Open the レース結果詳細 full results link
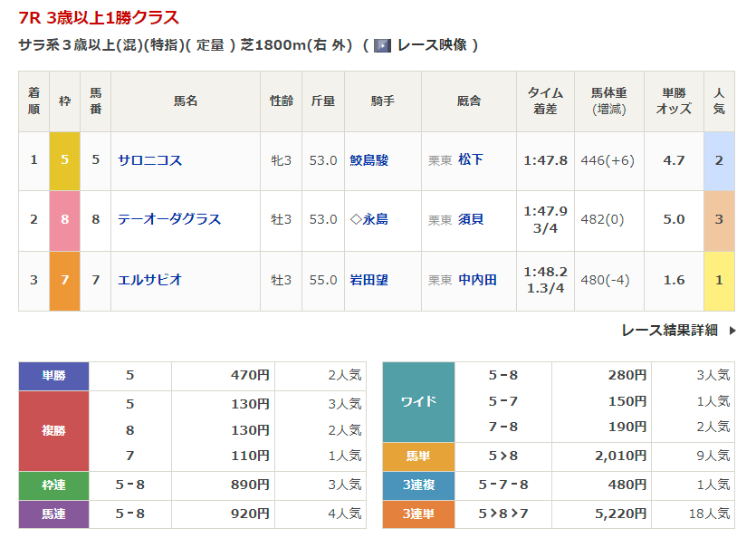The height and width of the screenshot is (538, 756). click(x=669, y=331)
